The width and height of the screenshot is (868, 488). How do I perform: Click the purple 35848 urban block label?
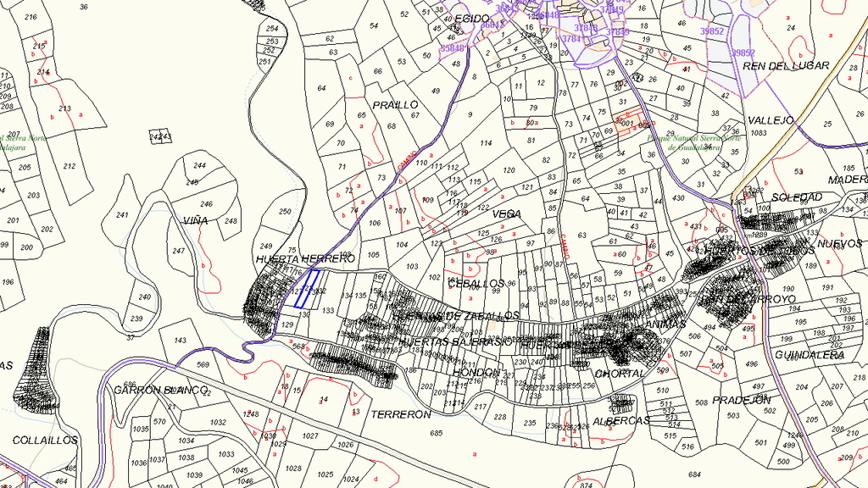(453, 48)
